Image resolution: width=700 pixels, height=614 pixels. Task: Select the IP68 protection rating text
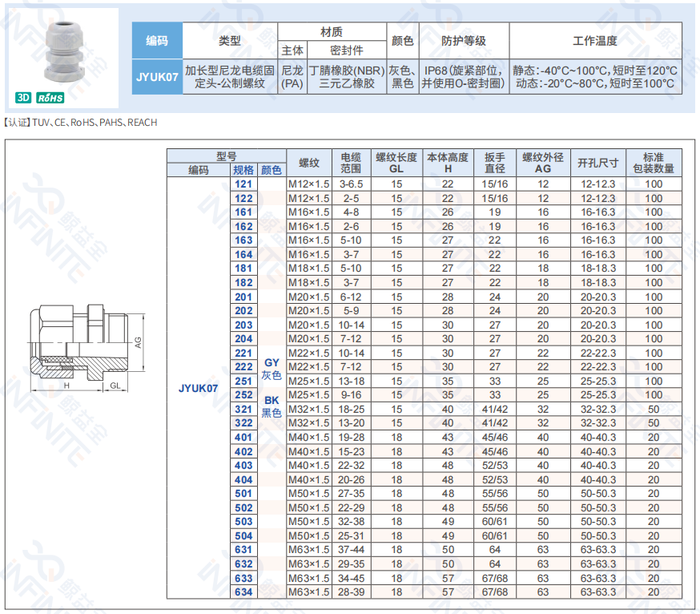pos(464,77)
